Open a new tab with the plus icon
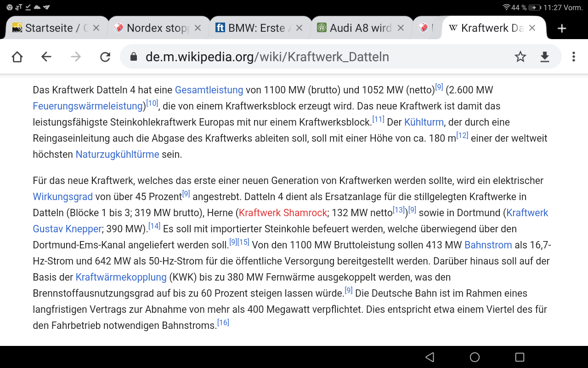This screenshot has height=368, width=588. point(561,29)
